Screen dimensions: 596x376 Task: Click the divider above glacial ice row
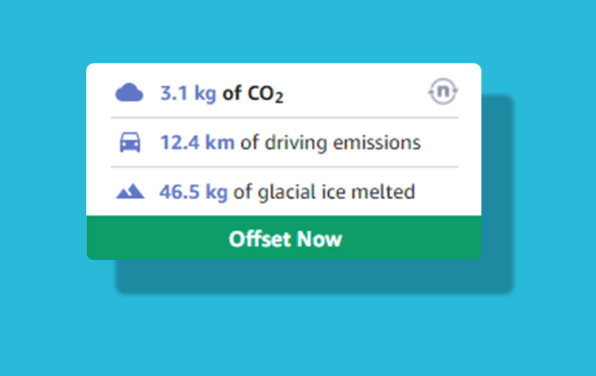tap(284, 167)
